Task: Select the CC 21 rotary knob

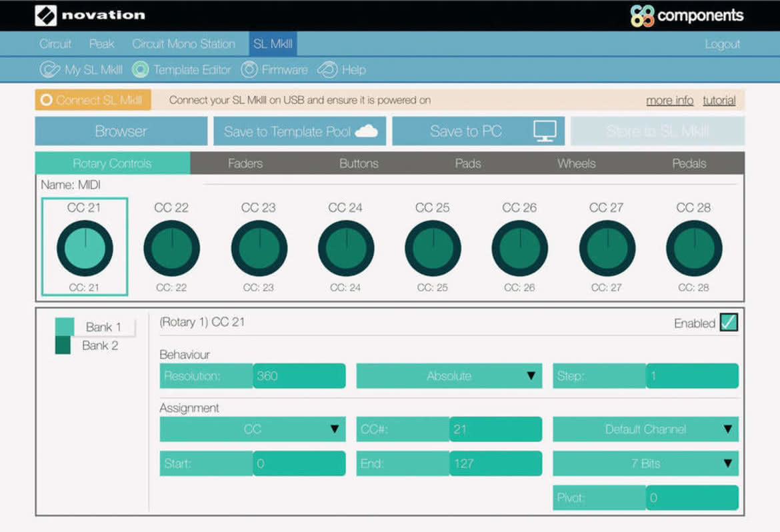Action: [85, 248]
